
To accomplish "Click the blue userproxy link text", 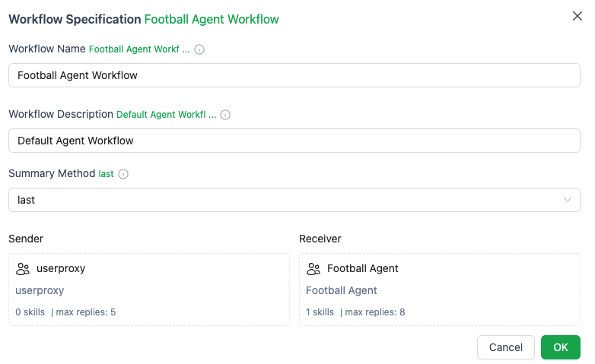I will click(x=40, y=290).
